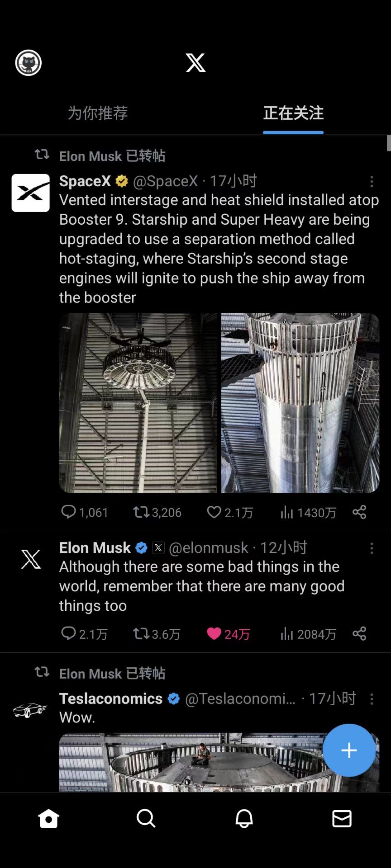Open the @SpaceX profile handle

tap(166, 181)
